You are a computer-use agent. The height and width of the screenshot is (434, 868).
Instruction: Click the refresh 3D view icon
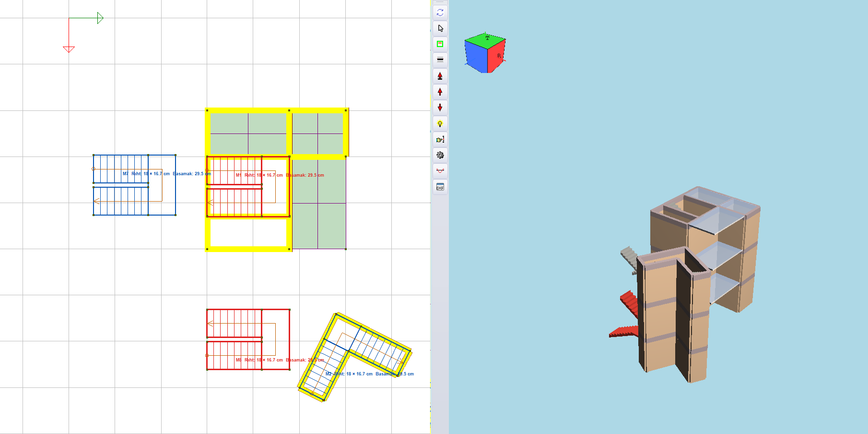click(x=440, y=12)
